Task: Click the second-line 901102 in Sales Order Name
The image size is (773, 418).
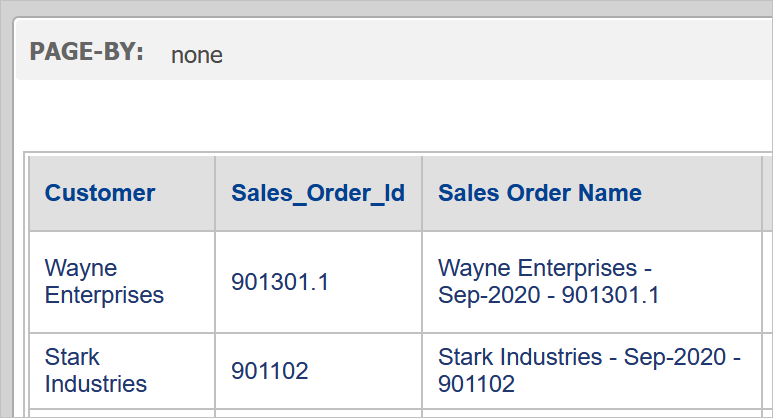Action: [x=476, y=384]
